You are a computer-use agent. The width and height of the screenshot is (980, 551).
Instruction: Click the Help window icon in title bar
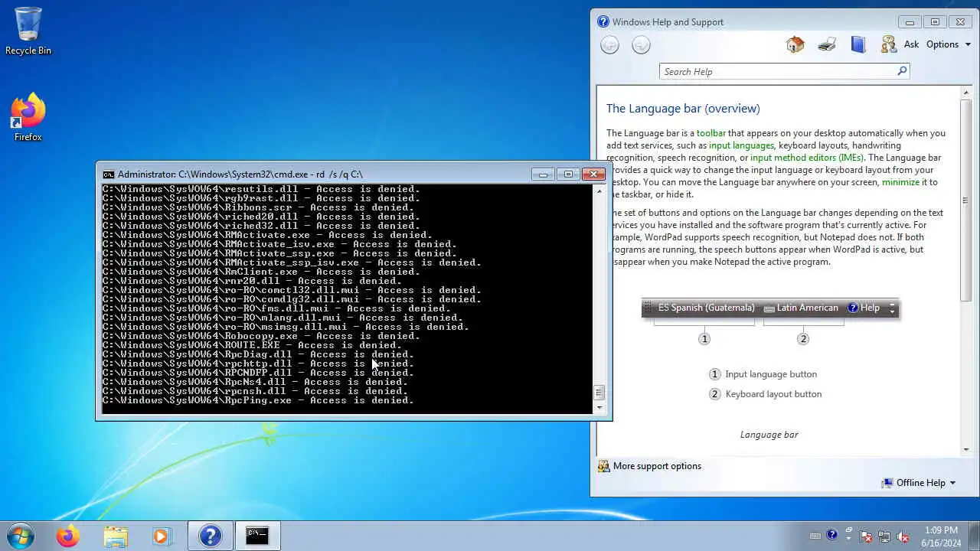coord(603,21)
